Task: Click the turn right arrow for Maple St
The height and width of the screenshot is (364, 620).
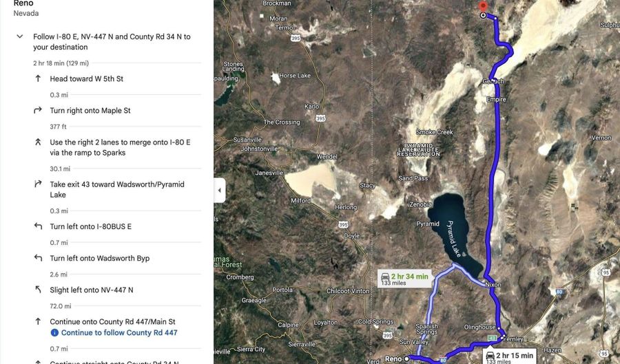Action: tap(38, 111)
